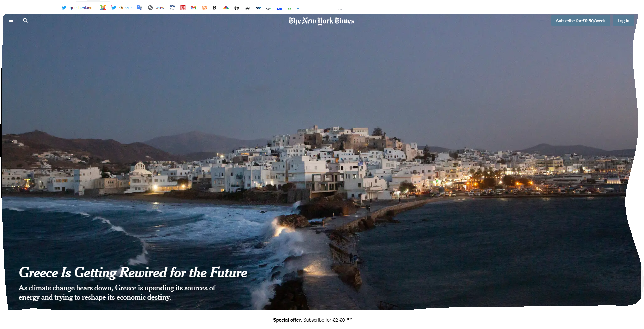Click the Log In button

coord(623,20)
